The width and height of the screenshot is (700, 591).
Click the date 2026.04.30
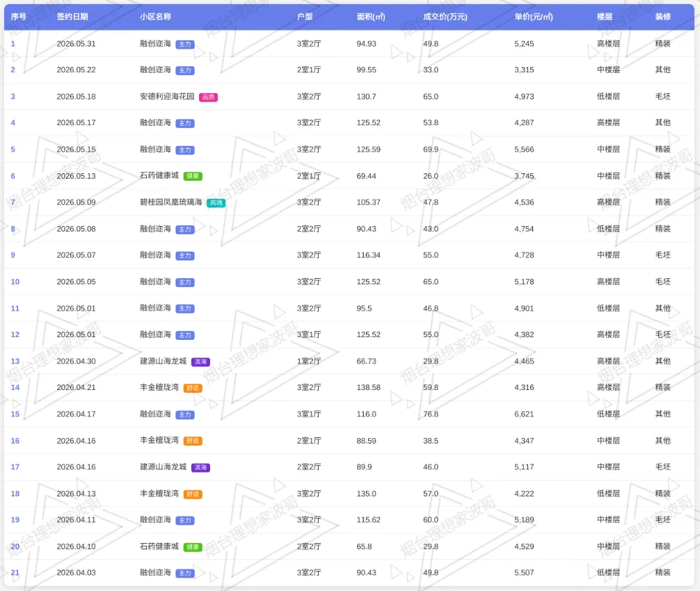(x=77, y=361)
